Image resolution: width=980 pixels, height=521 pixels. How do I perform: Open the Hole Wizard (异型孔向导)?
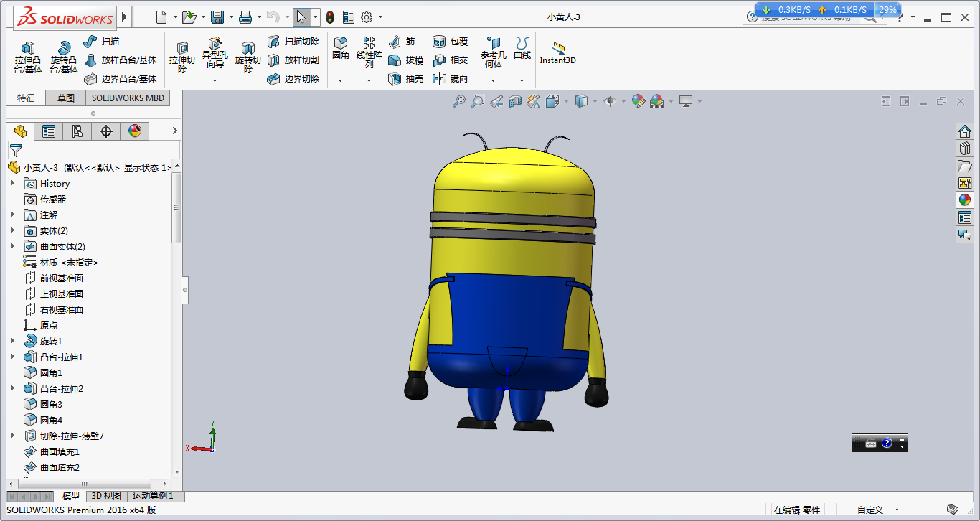point(215,54)
